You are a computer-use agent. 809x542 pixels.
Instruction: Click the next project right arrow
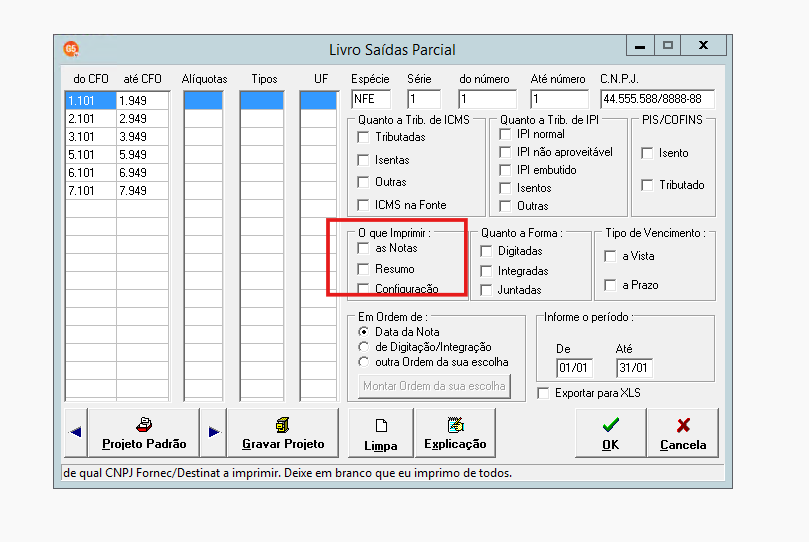point(214,432)
